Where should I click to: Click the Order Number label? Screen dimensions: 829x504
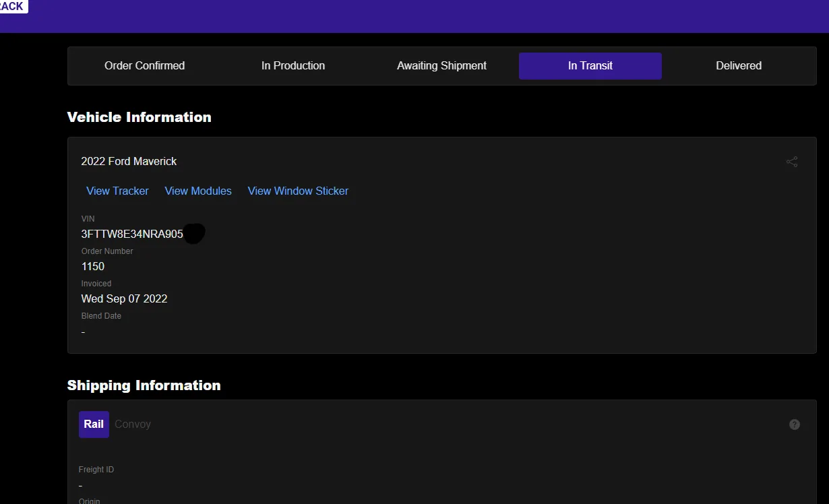coord(107,251)
